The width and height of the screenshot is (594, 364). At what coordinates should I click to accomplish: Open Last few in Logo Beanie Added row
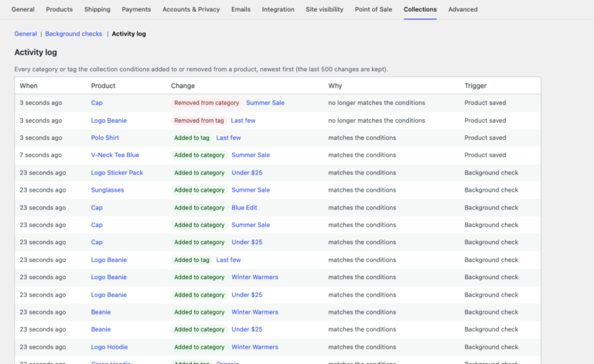coord(228,260)
